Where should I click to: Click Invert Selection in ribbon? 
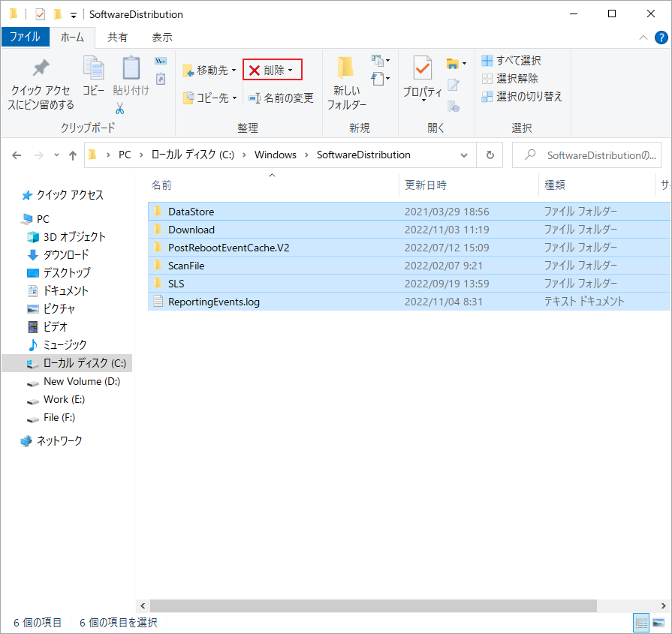pos(521,96)
